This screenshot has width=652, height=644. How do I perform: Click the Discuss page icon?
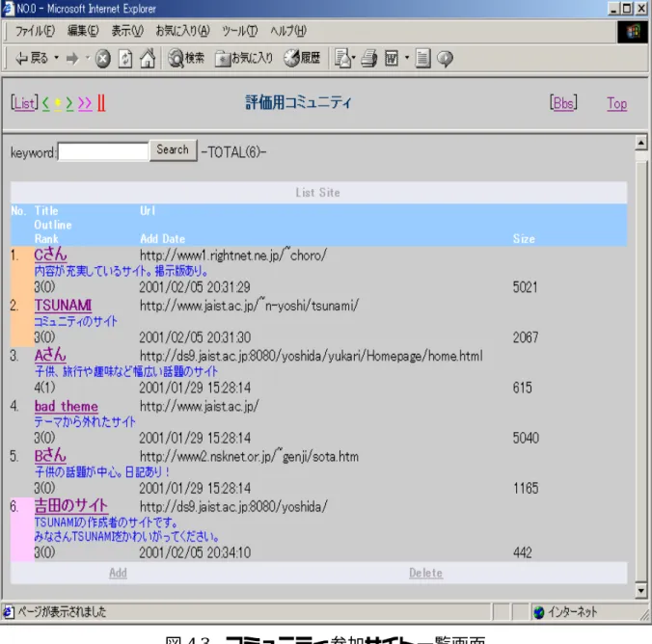422,58
